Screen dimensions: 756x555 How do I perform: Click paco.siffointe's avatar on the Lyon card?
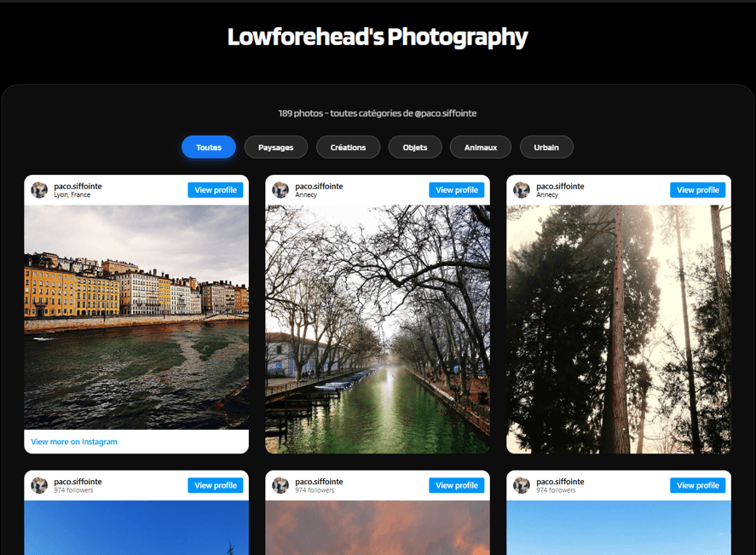(x=39, y=189)
